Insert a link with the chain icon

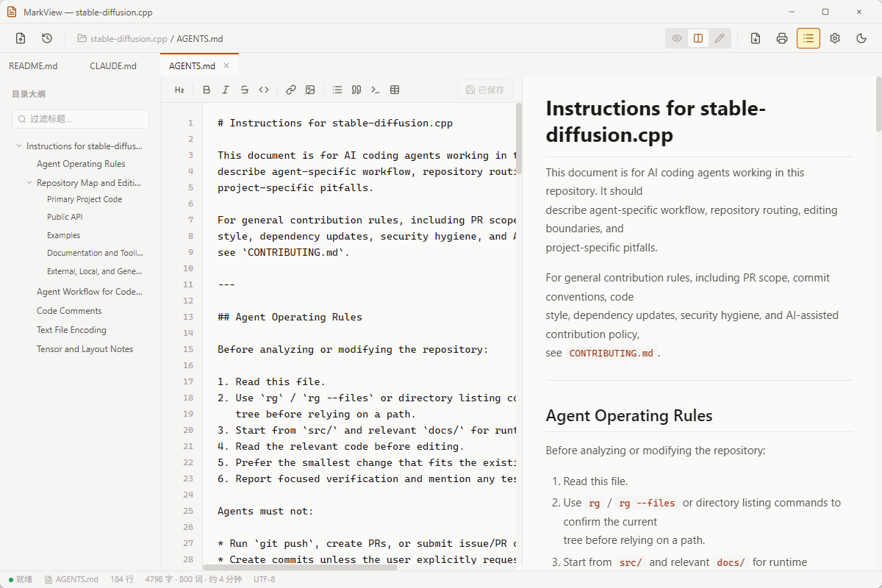[x=291, y=90]
